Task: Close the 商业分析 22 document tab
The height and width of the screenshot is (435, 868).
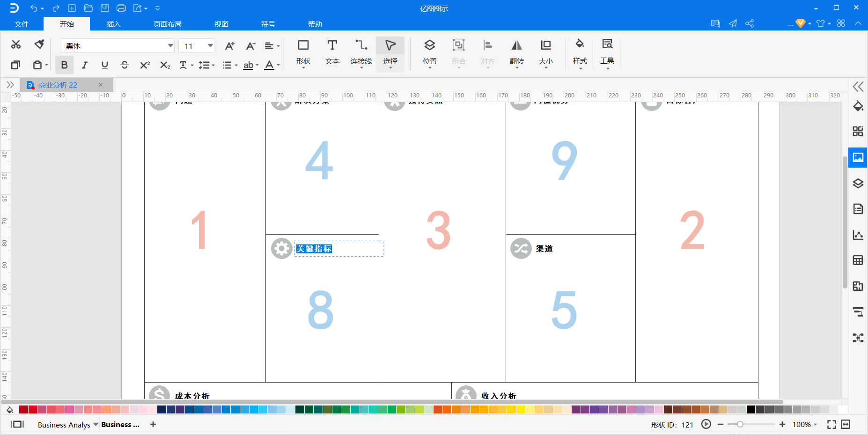Action: (101, 85)
